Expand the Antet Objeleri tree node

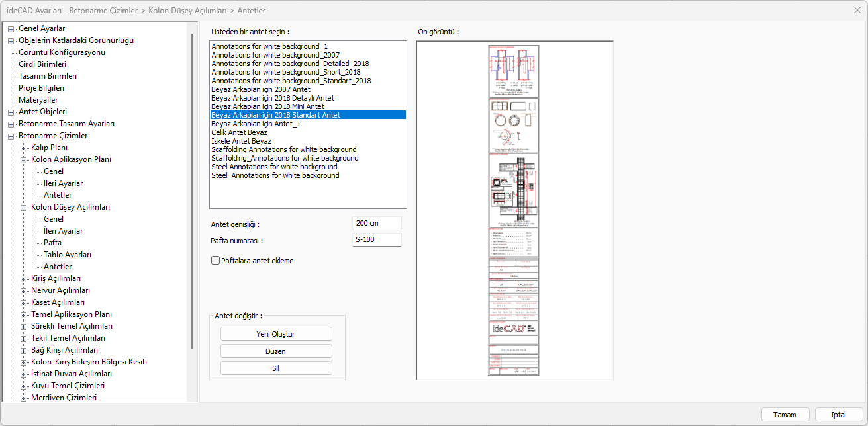coord(11,112)
